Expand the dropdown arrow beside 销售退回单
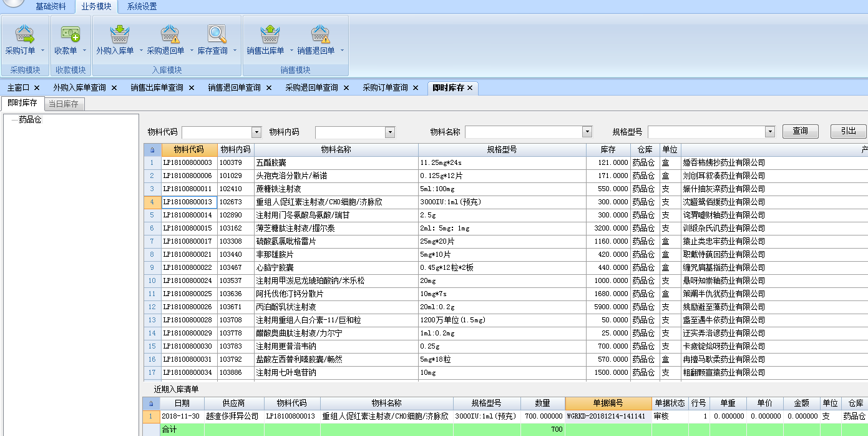The width and height of the screenshot is (868, 436). (341, 51)
